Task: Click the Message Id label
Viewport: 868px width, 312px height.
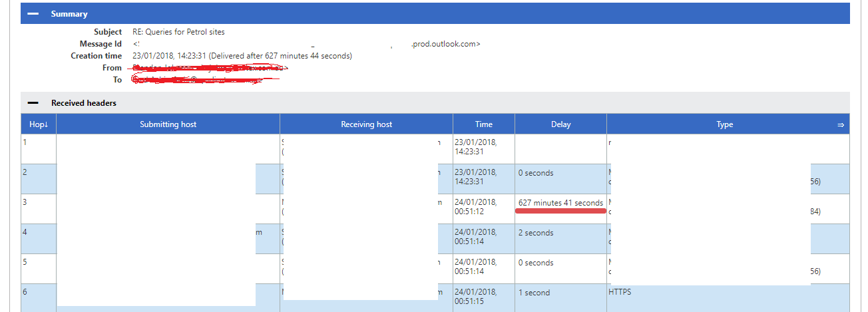Action: click(100, 44)
